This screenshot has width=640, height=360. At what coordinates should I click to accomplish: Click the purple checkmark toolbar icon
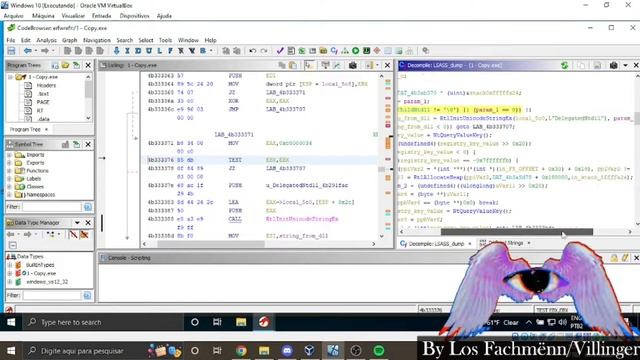pos(280,51)
